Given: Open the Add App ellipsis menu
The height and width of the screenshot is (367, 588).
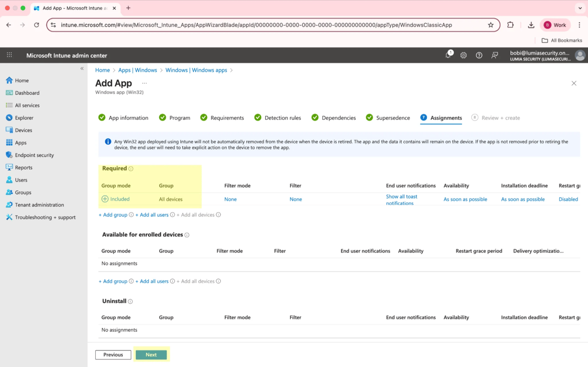Looking at the screenshot, I should tap(144, 83).
